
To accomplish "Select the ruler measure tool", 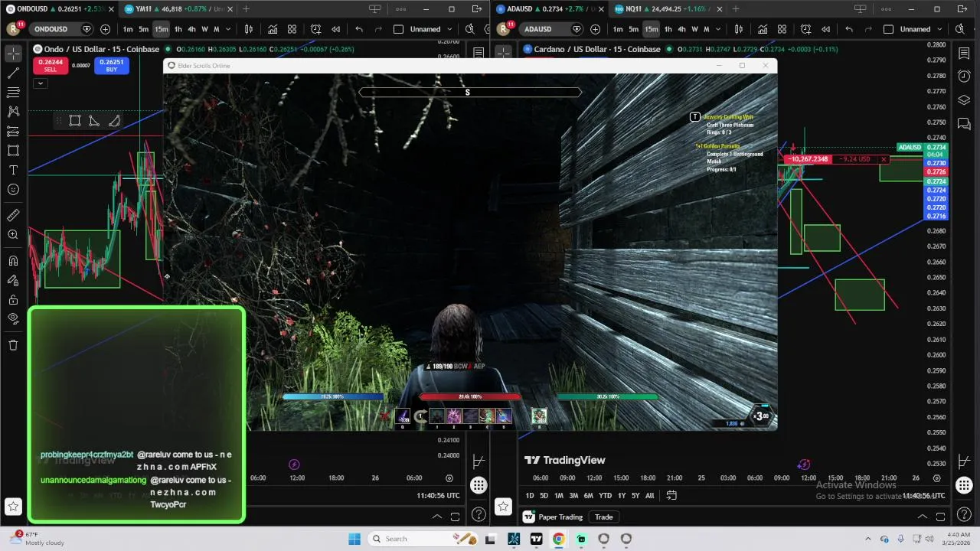I will (13, 216).
